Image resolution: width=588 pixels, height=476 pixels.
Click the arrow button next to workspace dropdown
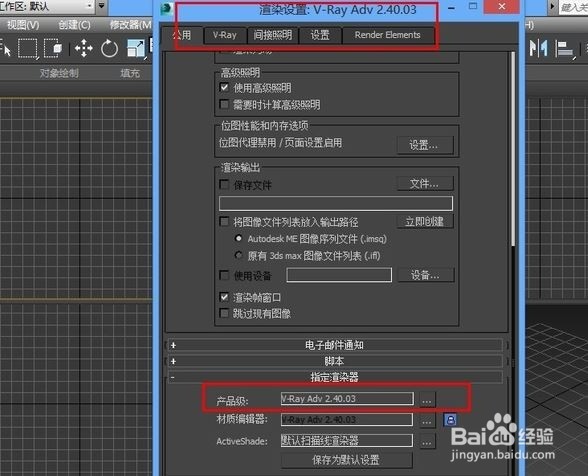click(x=101, y=6)
